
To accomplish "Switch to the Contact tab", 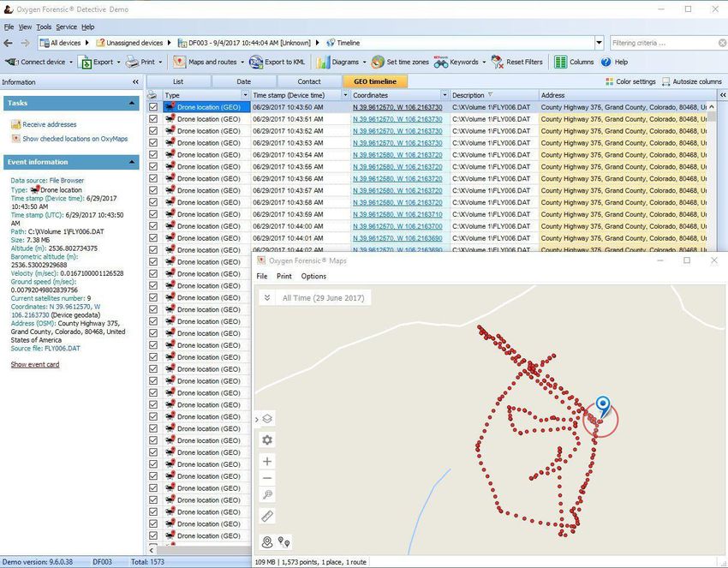I will tap(309, 81).
